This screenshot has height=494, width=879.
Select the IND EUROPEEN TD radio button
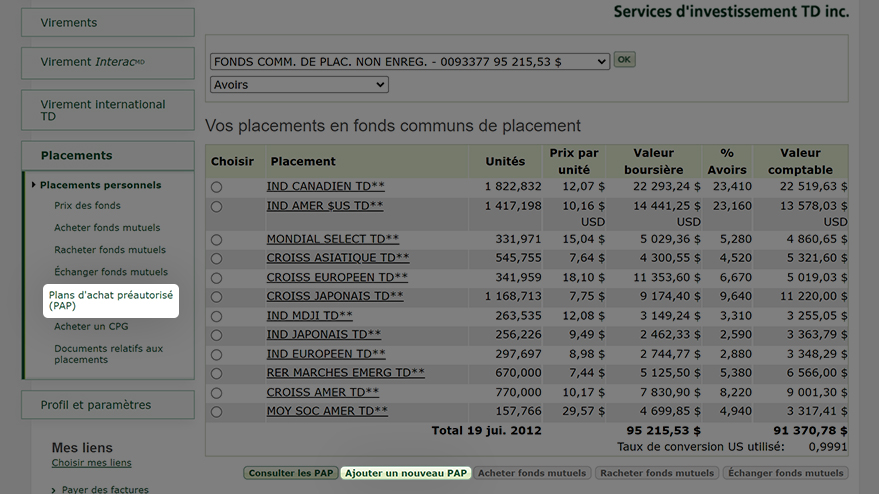click(x=216, y=355)
